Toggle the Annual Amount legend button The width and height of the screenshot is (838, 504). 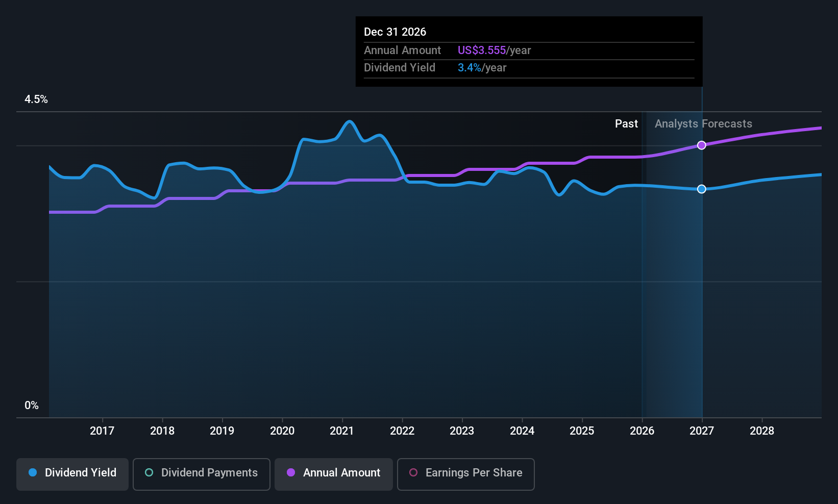[334, 474]
